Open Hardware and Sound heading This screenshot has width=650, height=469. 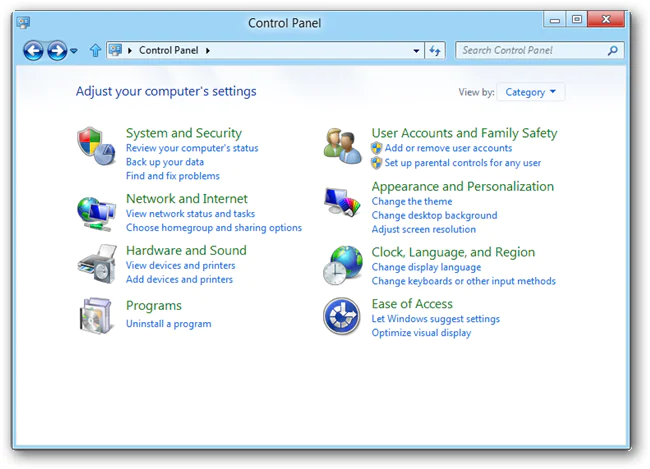(186, 250)
